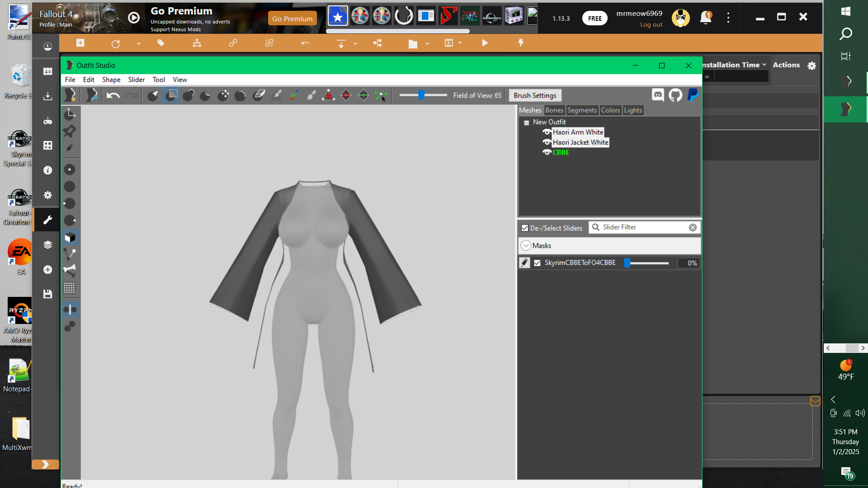Open dropdown arrow beside Vortex folder button
Image resolution: width=868 pixels, height=488 pixels.
(427, 43)
